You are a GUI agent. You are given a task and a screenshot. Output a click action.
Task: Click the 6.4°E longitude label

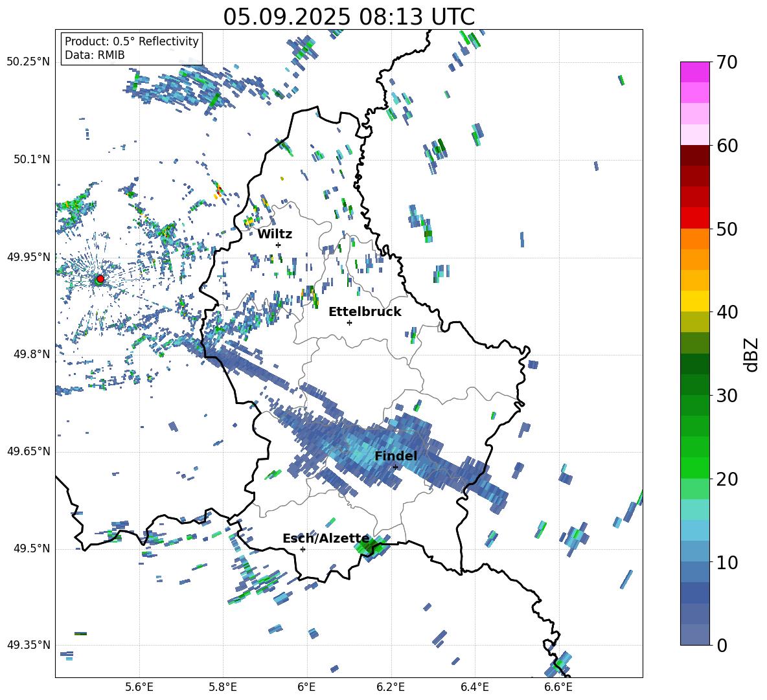(474, 687)
